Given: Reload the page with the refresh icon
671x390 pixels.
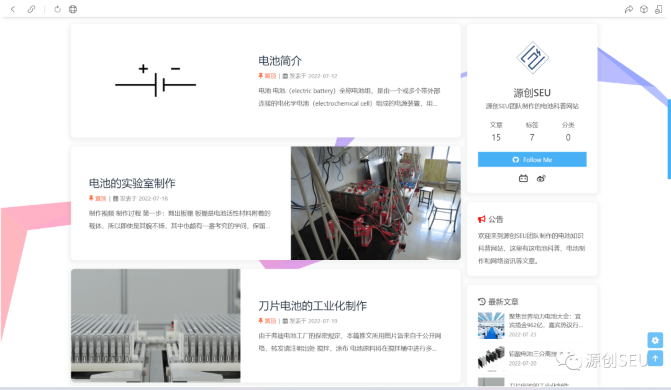Looking at the screenshot, I should (x=57, y=9).
